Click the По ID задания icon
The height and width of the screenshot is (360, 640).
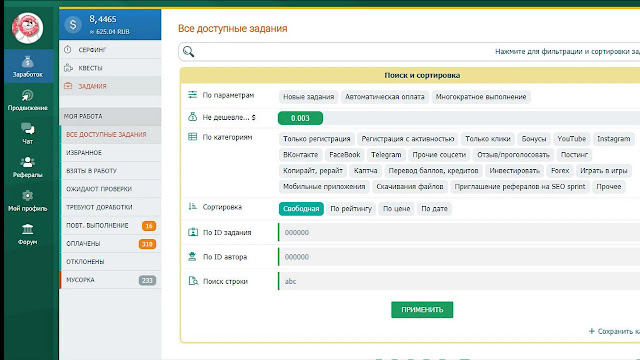193,232
